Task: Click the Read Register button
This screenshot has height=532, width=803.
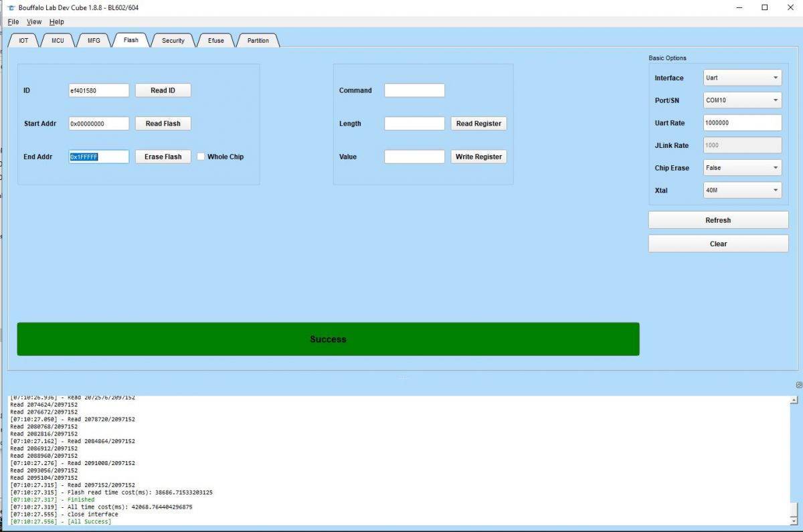Action: pyautogui.click(x=478, y=124)
